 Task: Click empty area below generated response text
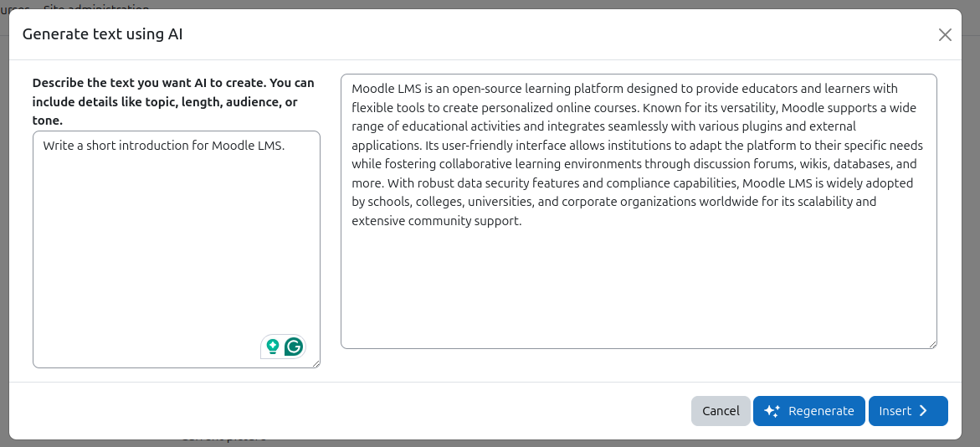click(x=638, y=288)
